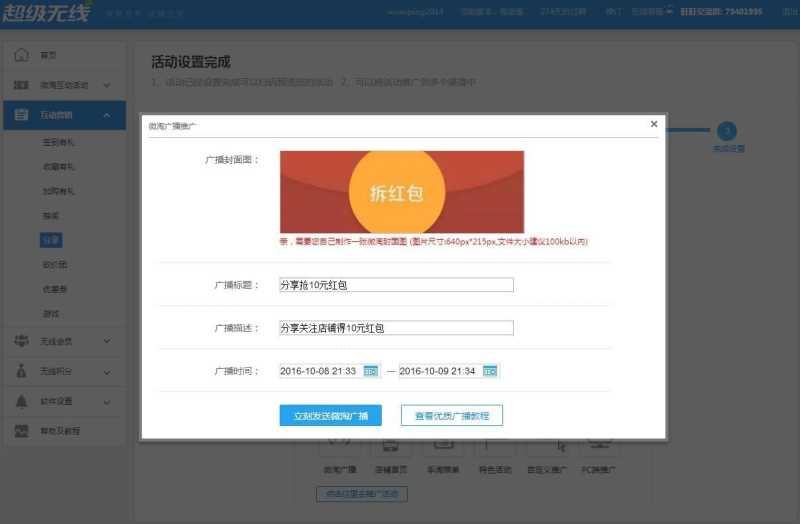Click the 活动设置完成 page heading
The image size is (800, 524).
click(x=191, y=62)
